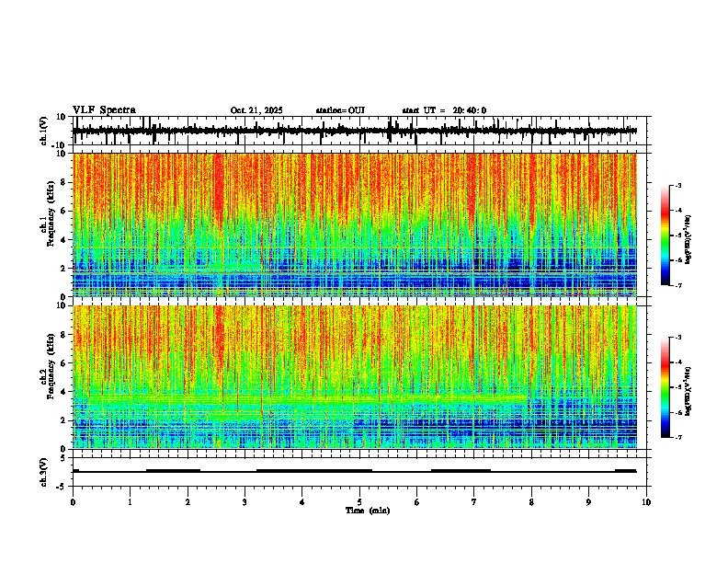This screenshot has width=728, height=563.
Task: Click the "ch.1(V)" waveform axis label
Action: tap(44, 131)
